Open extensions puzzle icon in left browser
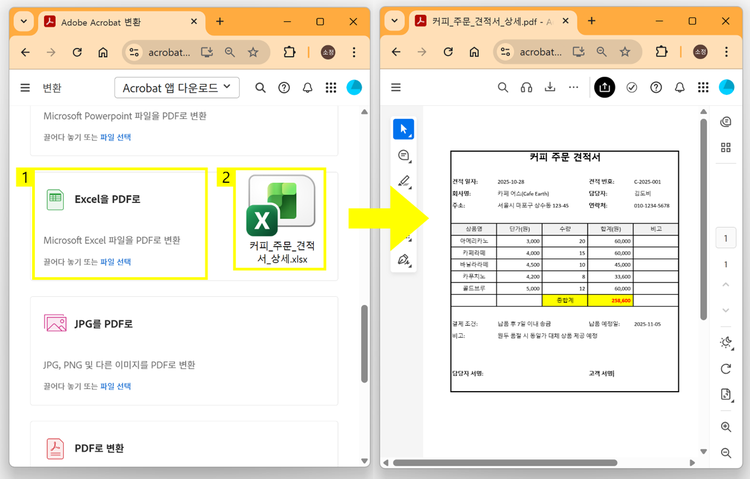 coord(289,52)
